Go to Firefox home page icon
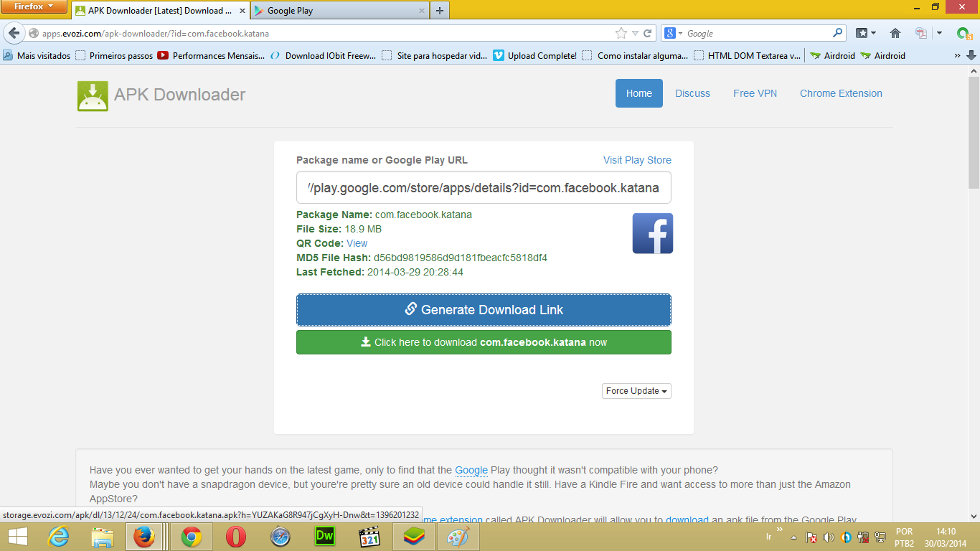The image size is (980, 551). click(895, 33)
